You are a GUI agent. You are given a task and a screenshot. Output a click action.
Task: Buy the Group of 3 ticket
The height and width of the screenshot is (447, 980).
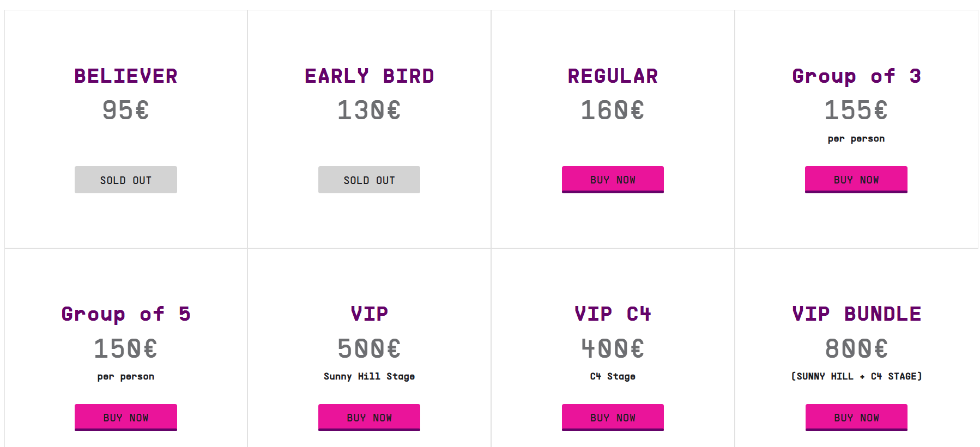click(x=856, y=180)
